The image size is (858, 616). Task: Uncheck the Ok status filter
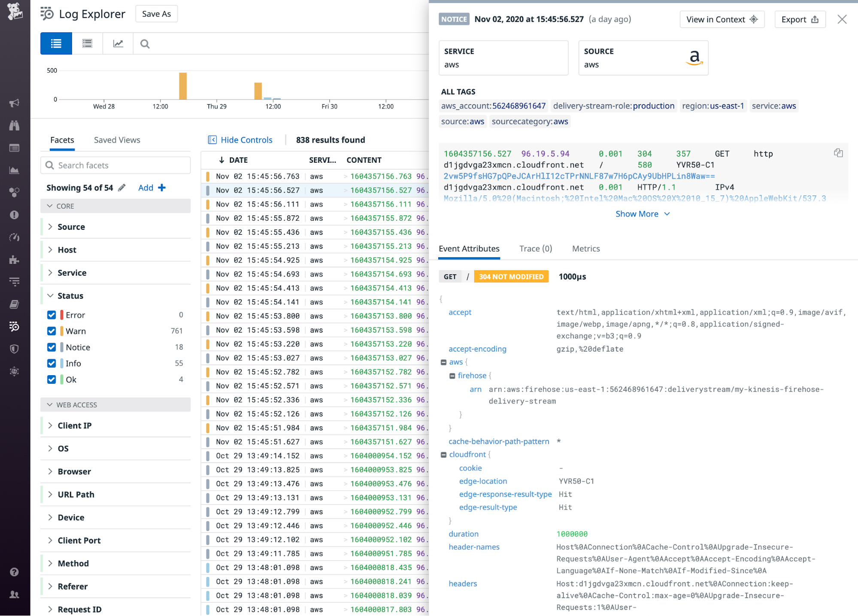coord(52,379)
